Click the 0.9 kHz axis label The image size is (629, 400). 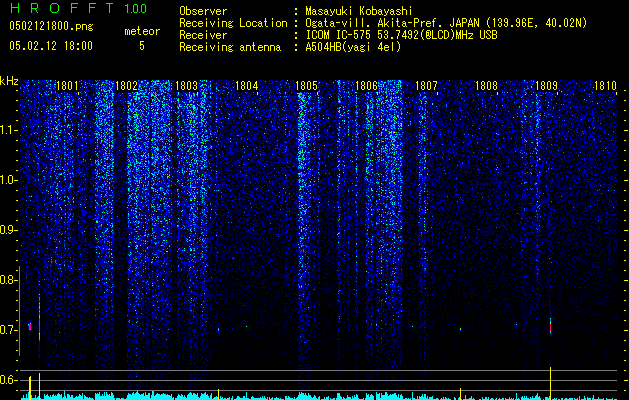[x=8, y=230]
